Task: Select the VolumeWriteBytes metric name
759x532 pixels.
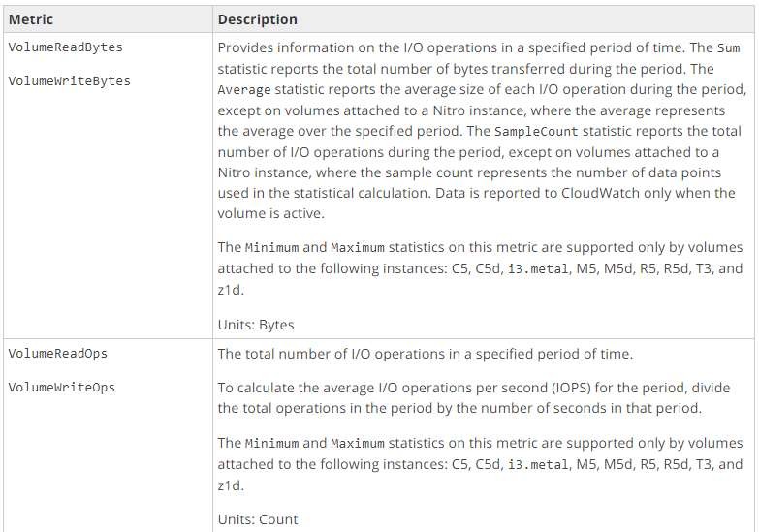Action: click(69, 80)
